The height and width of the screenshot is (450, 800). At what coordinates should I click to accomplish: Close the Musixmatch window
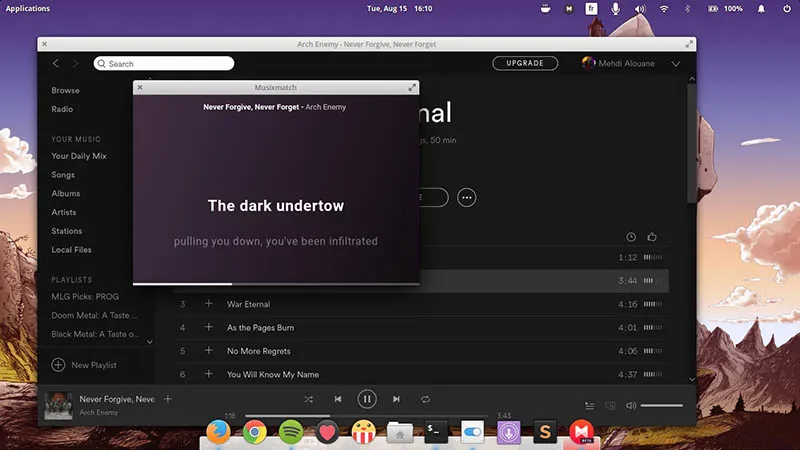pos(140,88)
